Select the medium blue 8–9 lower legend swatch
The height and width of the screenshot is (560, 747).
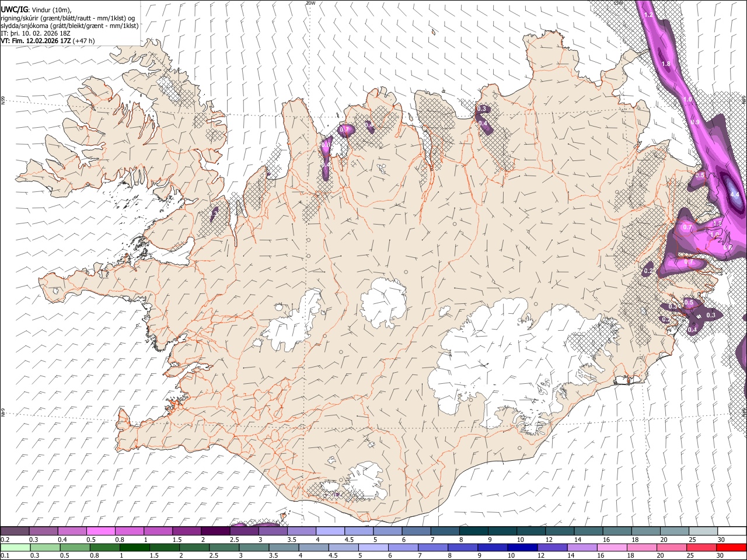463,547
